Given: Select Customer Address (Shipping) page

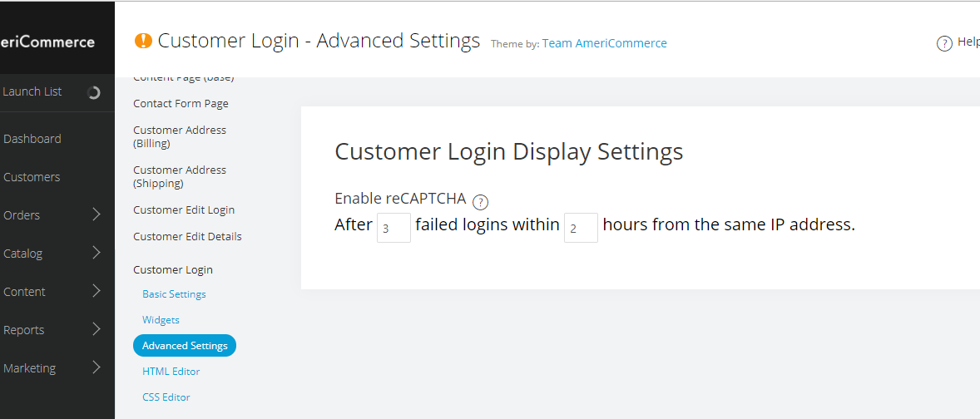Looking at the screenshot, I should (x=180, y=176).
